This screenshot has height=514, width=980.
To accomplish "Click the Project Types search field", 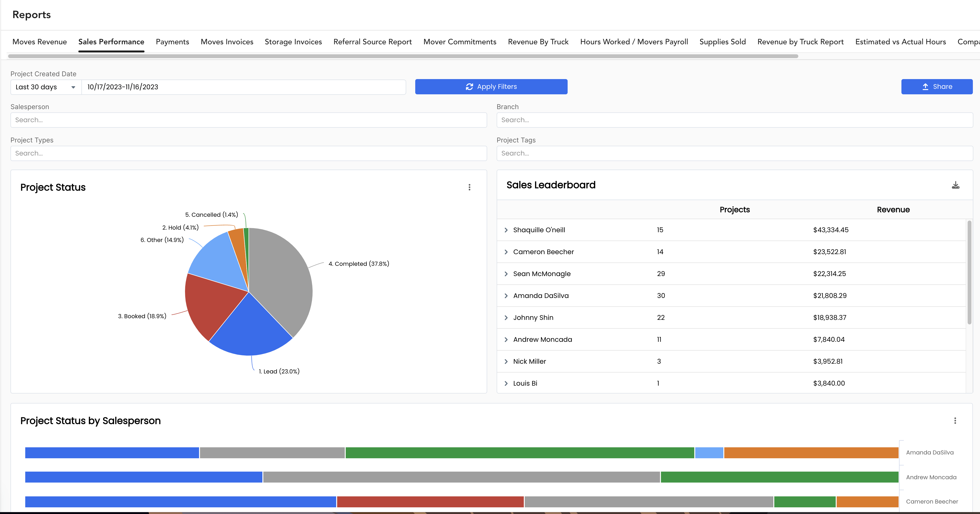I will click(249, 153).
